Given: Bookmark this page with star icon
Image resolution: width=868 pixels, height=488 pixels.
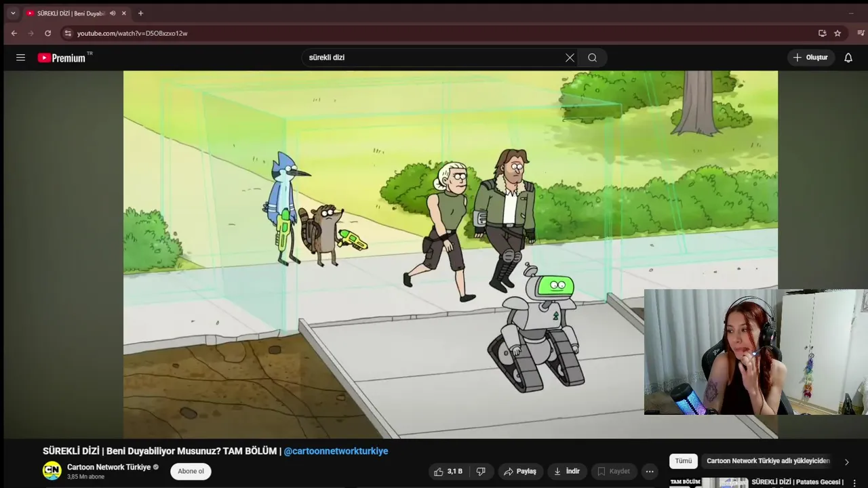Looking at the screenshot, I should [837, 33].
